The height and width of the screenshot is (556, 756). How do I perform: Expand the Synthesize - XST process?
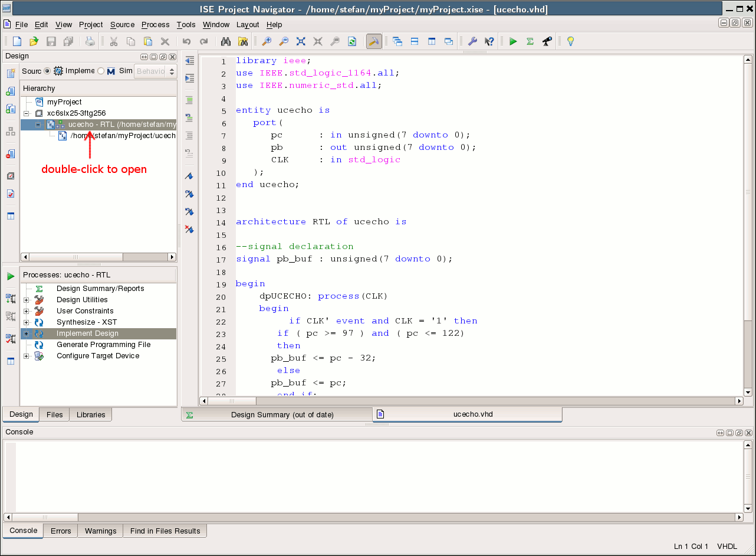[x=26, y=322]
